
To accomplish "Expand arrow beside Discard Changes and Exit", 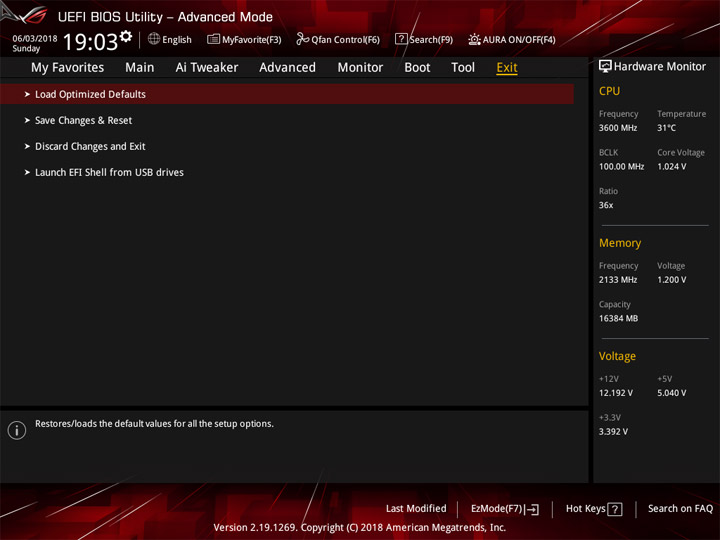I will [x=27, y=146].
